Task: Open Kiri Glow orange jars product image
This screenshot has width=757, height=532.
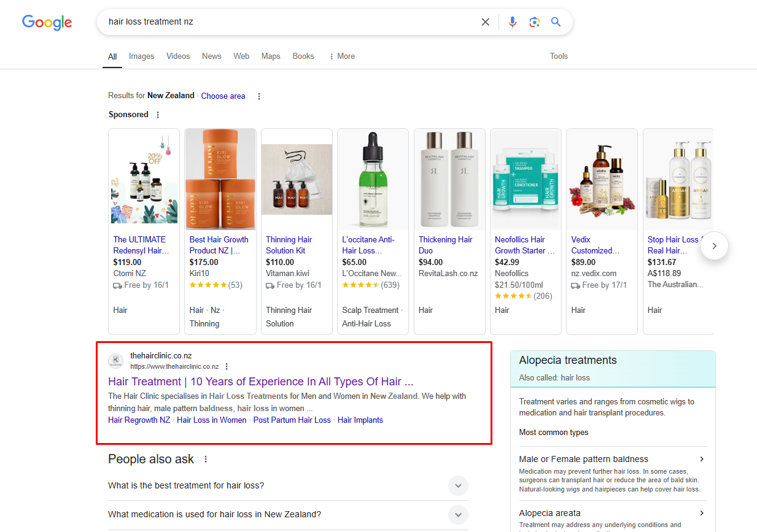Action: (x=220, y=179)
